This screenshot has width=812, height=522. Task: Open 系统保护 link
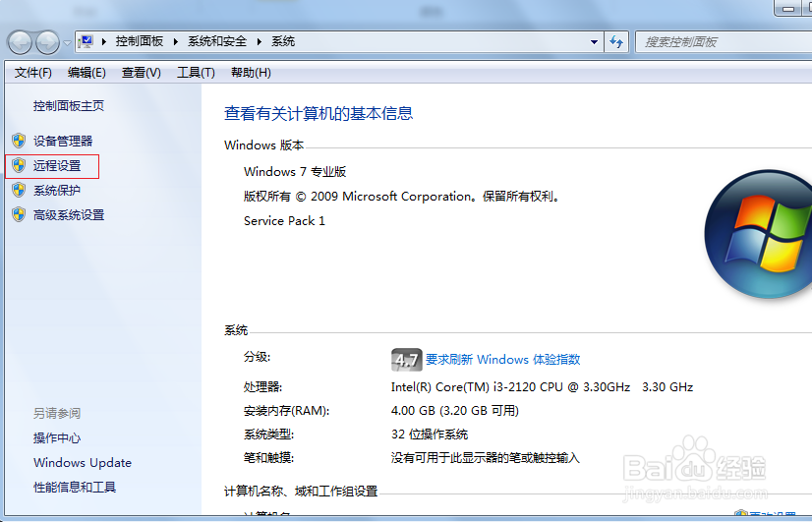[57, 191]
